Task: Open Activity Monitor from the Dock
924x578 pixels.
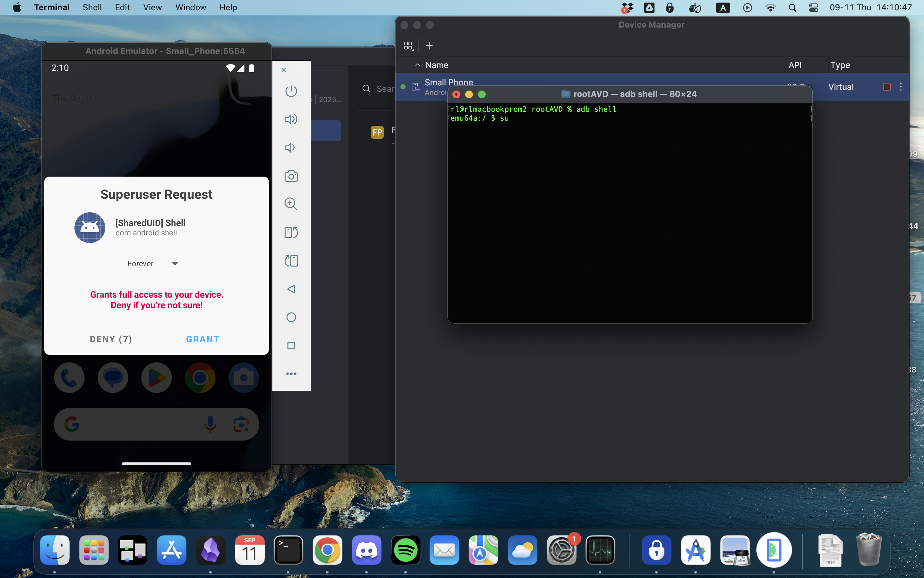Action: 600,550
